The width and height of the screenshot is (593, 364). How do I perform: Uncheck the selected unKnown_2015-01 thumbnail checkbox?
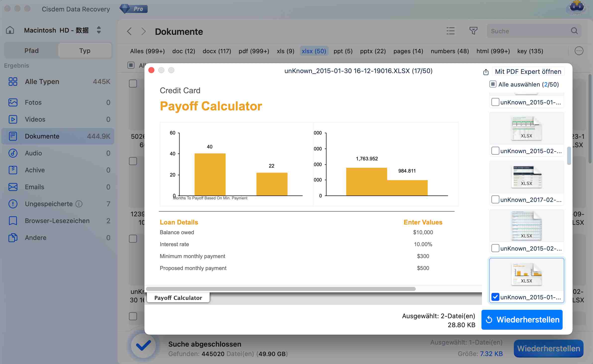[x=495, y=297]
